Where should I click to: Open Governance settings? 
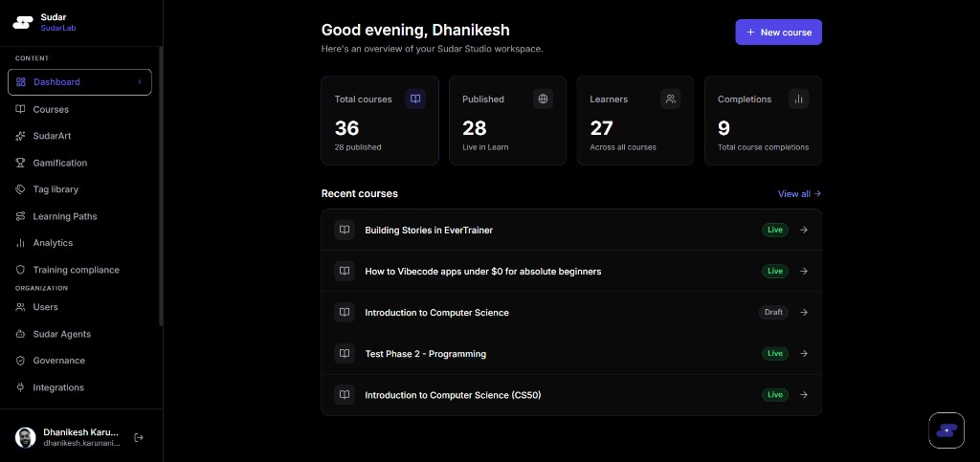click(79, 361)
